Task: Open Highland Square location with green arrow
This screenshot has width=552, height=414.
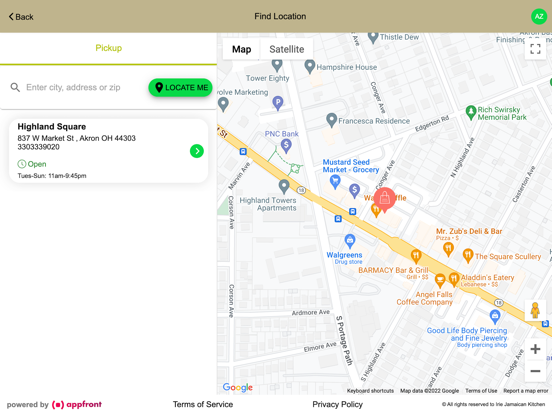Action: (x=197, y=151)
